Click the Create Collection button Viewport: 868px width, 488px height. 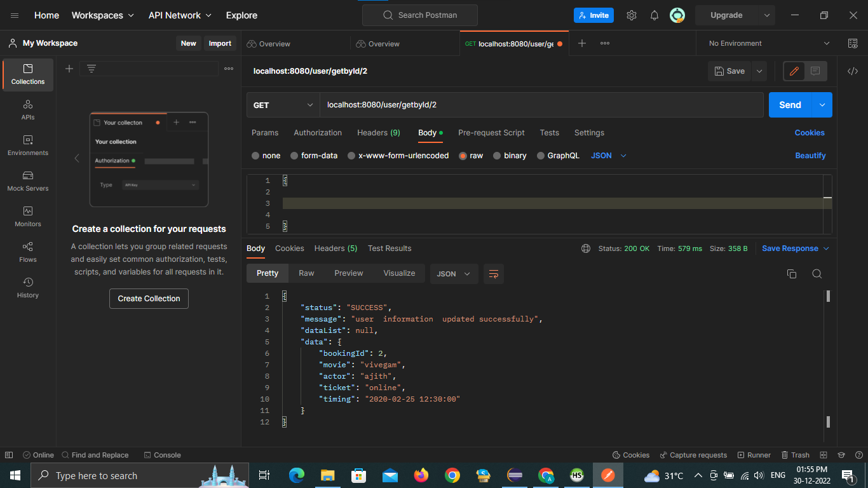point(149,299)
